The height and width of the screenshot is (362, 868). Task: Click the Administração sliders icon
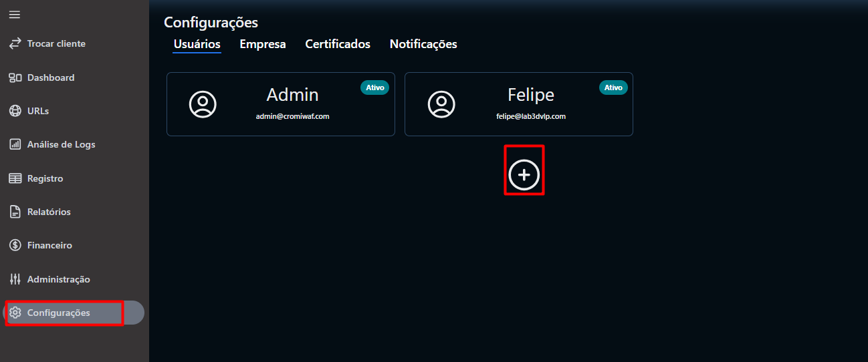pos(15,279)
